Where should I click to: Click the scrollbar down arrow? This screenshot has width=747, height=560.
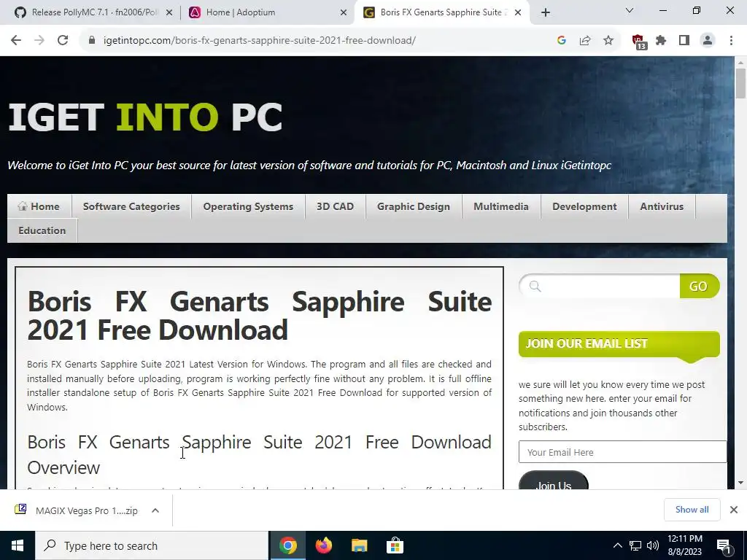click(741, 483)
